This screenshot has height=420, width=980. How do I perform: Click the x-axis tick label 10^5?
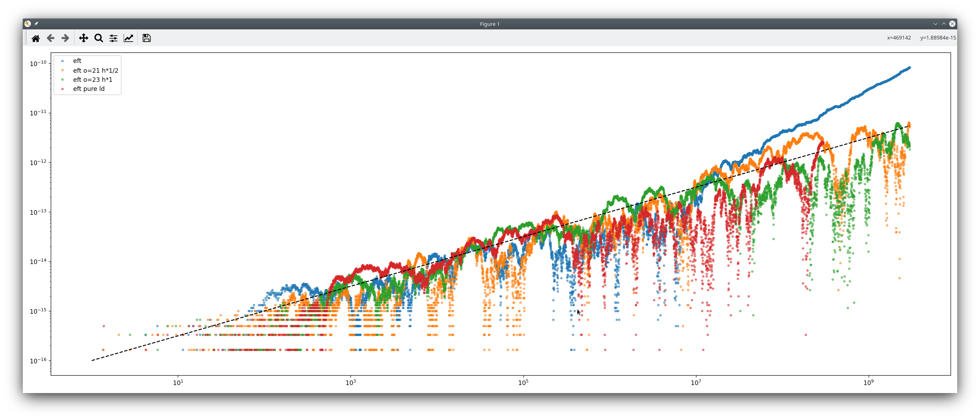523,382
